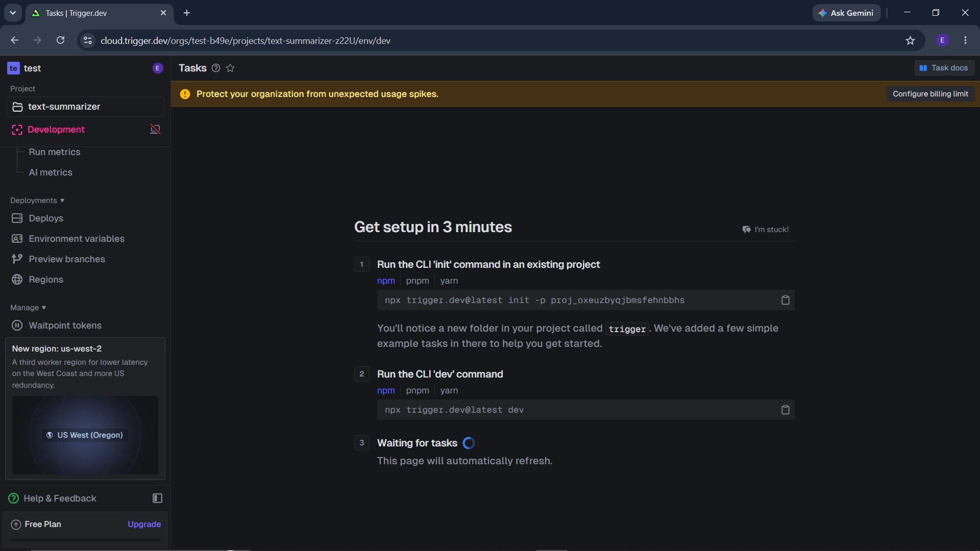Click the Waitpoint tokens pause icon

[17, 325]
